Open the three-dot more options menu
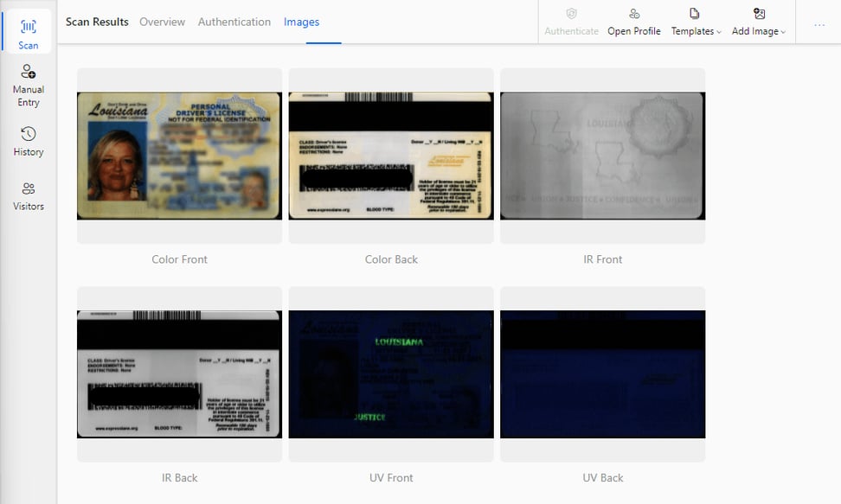The height and width of the screenshot is (504, 841). tap(819, 25)
